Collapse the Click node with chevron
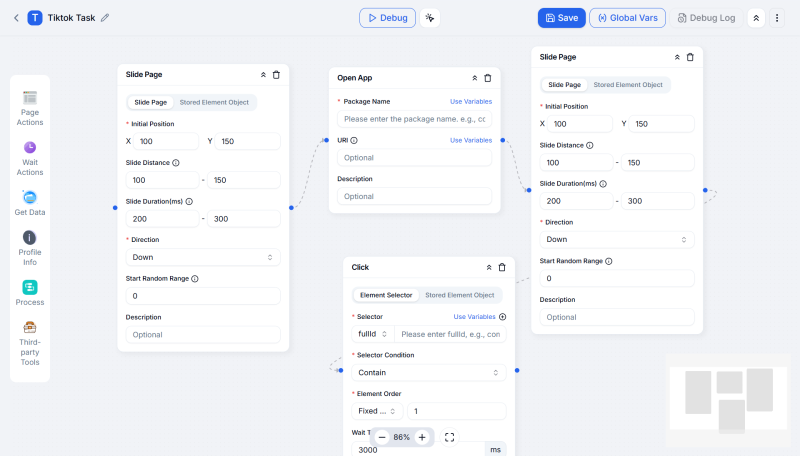The image size is (800, 456). coord(489,268)
